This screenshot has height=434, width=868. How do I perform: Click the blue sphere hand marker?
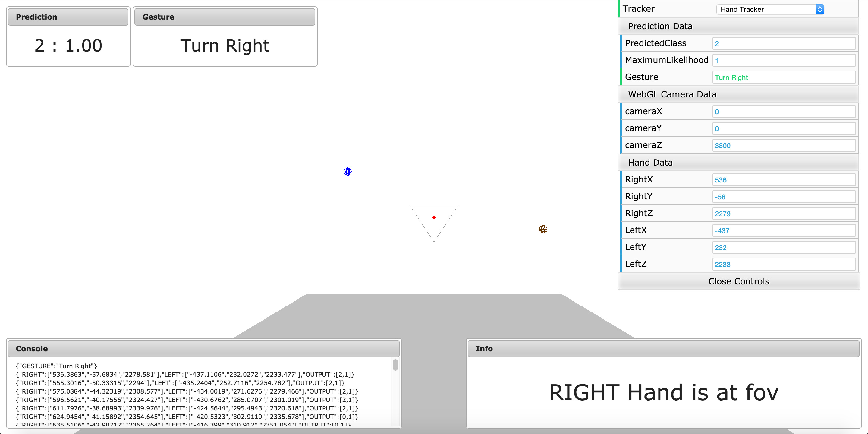348,172
